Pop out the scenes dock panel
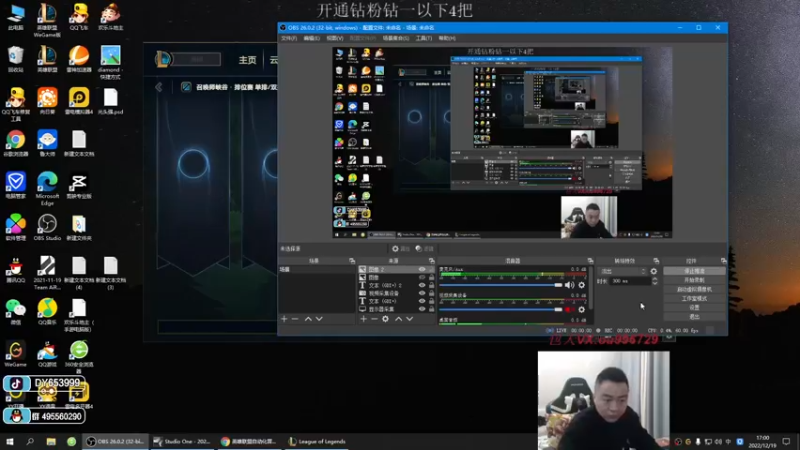Viewport: 800px width, 450px height. (x=352, y=261)
